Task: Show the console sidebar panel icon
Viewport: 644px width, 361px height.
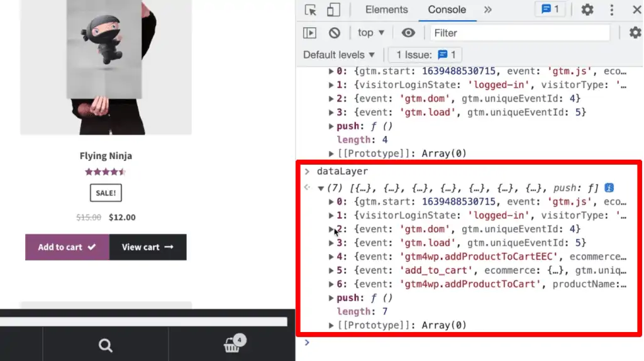Action: point(310,33)
